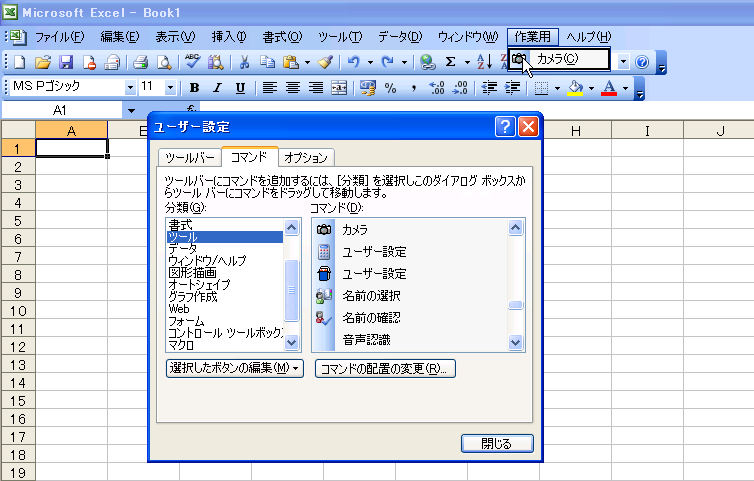Click the コマンドの配置の変更 button

[385, 368]
